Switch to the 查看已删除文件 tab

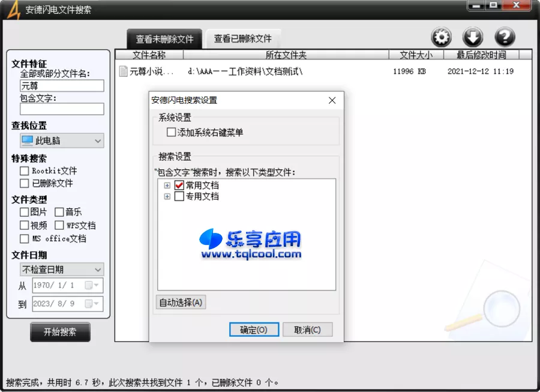[x=243, y=37]
